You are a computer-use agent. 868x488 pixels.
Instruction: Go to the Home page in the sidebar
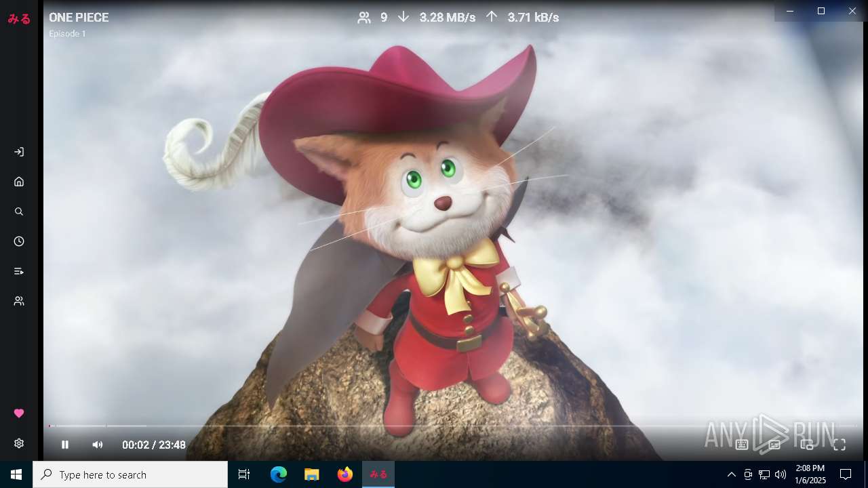pos(19,182)
